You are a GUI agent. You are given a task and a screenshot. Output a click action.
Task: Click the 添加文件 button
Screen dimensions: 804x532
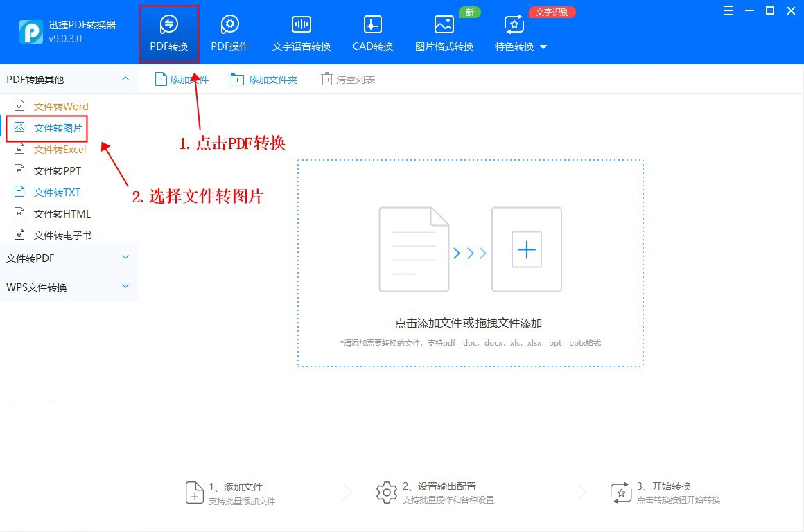click(x=182, y=79)
